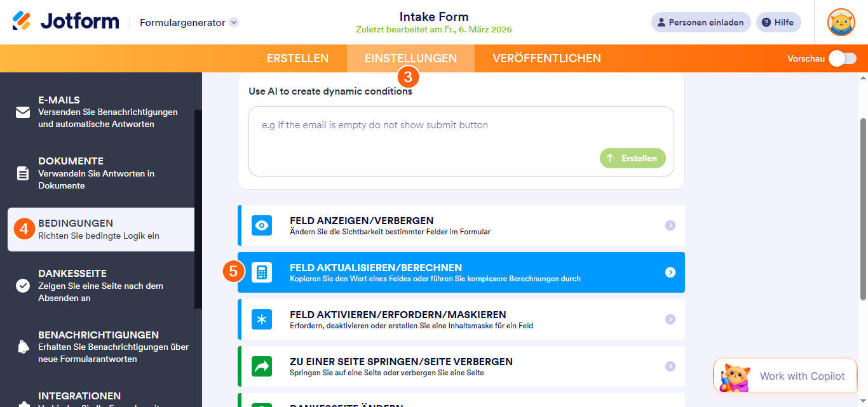Screen dimensions: 868x407
Task: Switch to the Veröffentlichen tab
Action: pos(546,58)
